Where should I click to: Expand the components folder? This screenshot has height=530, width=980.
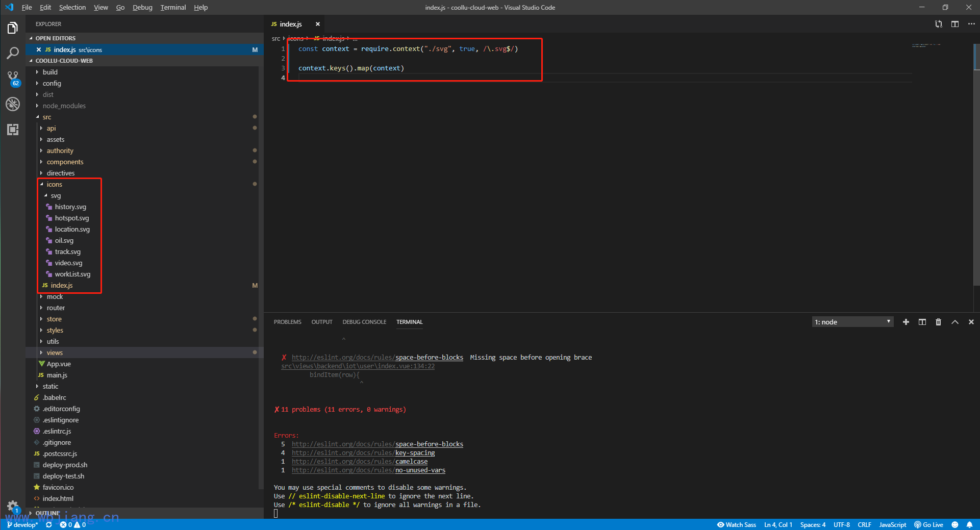(65, 162)
